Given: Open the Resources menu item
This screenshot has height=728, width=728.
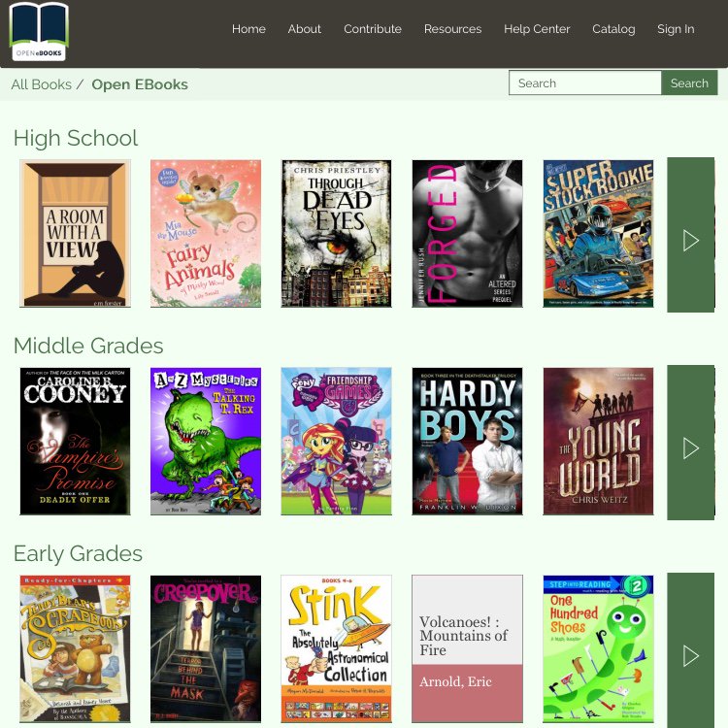Looking at the screenshot, I should 452,29.
